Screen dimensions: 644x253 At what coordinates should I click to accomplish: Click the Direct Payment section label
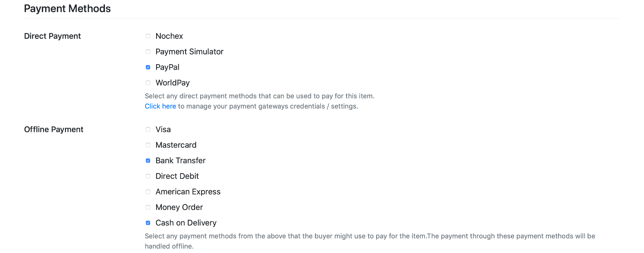pos(52,36)
